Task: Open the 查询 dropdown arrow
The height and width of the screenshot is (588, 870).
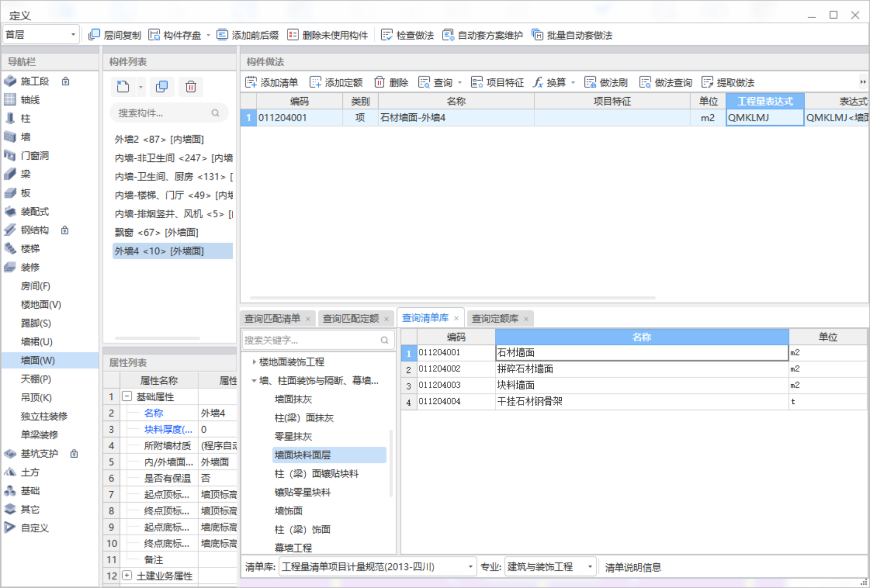Action: click(460, 83)
